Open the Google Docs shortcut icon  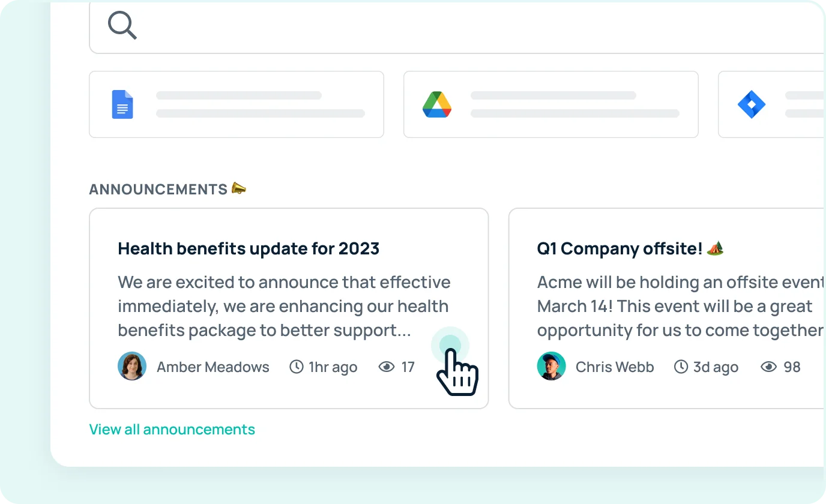click(x=122, y=104)
